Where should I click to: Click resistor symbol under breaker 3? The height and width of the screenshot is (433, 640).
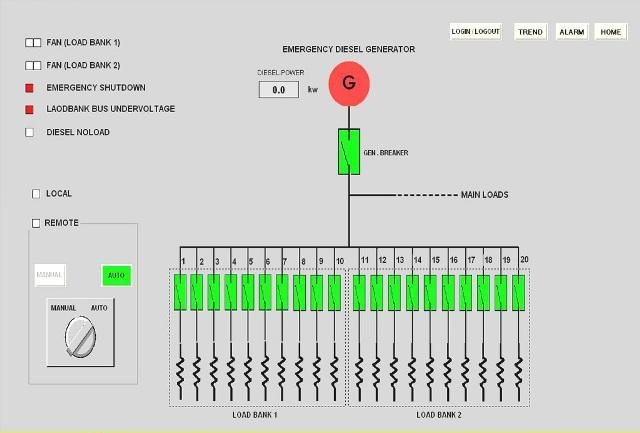point(214,371)
